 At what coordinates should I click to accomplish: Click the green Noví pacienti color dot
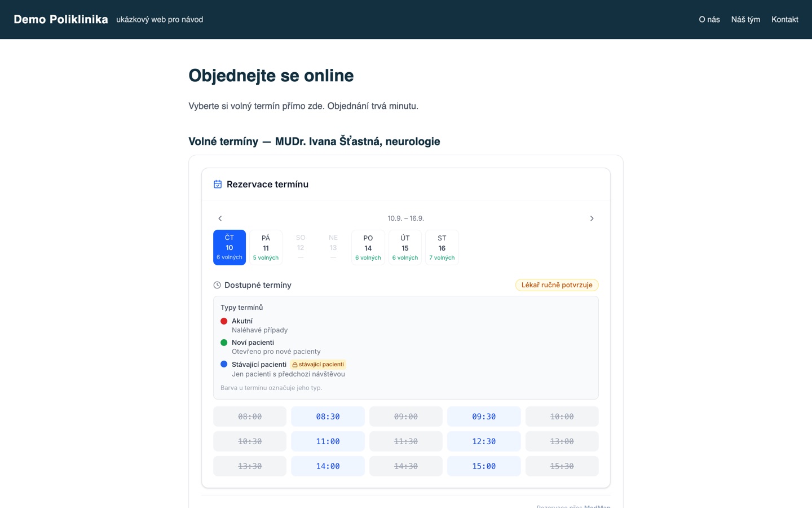(x=224, y=343)
